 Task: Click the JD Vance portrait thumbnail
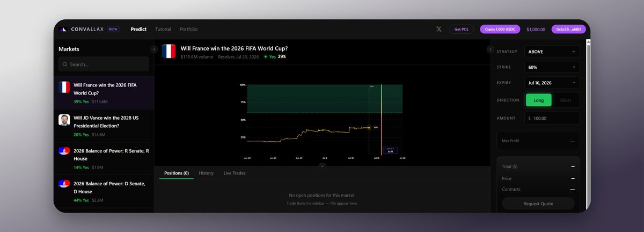point(64,120)
